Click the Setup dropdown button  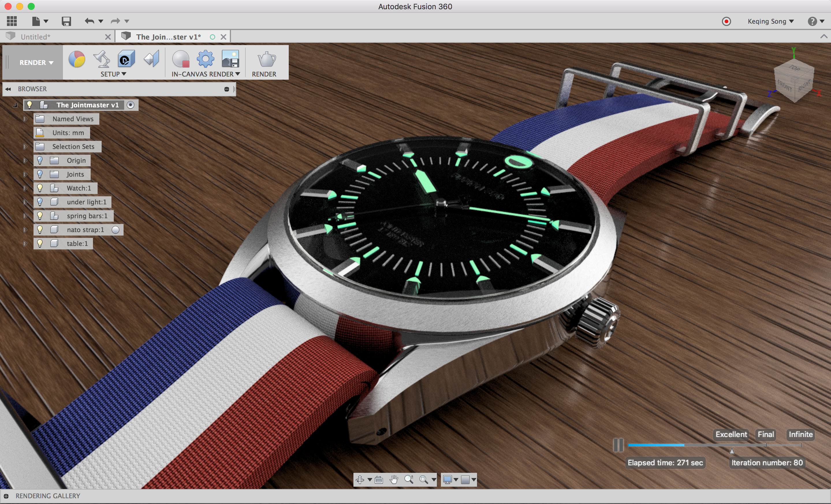(113, 74)
